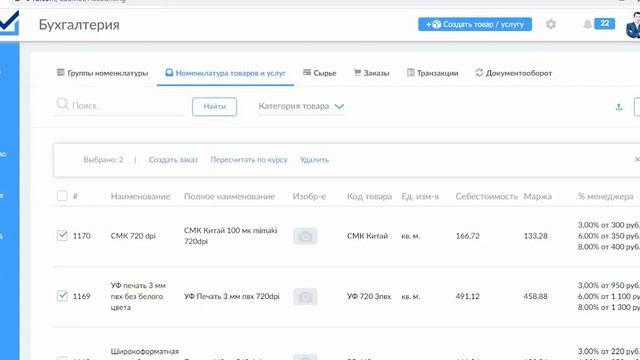Click the Заказы cart icon
Image resolution: width=640 pixels, height=360 pixels.
(x=357, y=72)
